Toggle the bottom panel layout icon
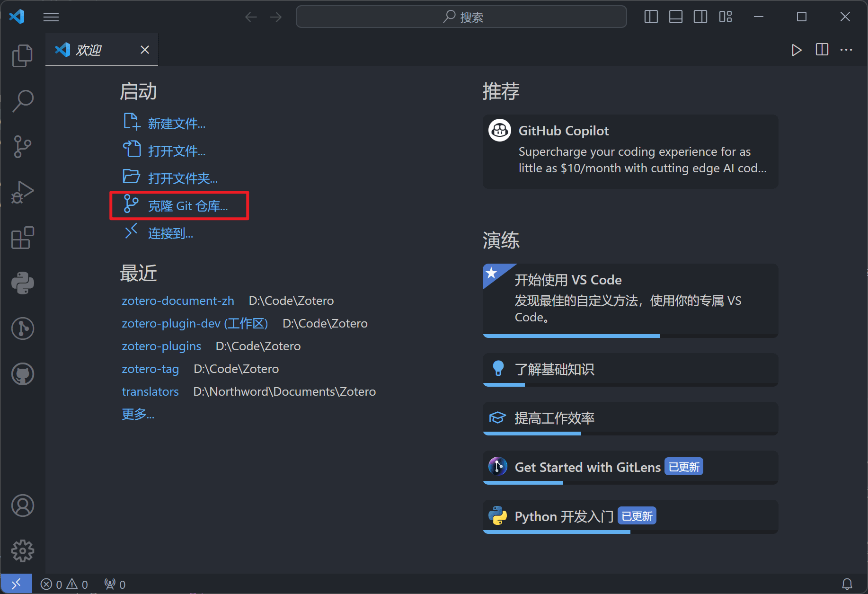The width and height of the screenshot is (868, 594). pyautogui.click(x=676, y=17)
